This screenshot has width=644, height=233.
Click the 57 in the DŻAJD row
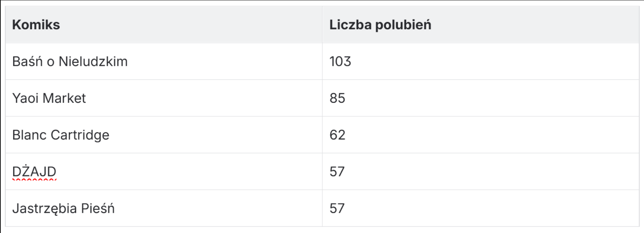point(337,171)
